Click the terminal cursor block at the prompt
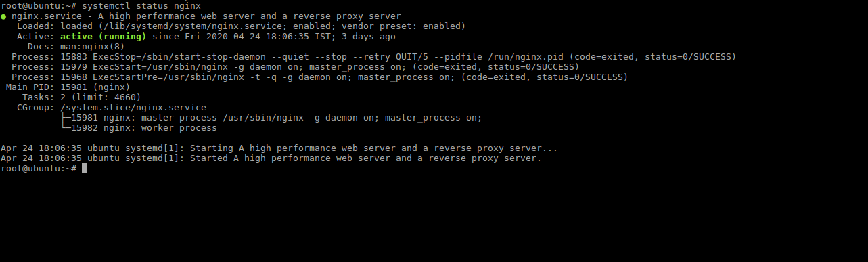The height and width of the screenshot is (262, 868). (x=85, y=168)
